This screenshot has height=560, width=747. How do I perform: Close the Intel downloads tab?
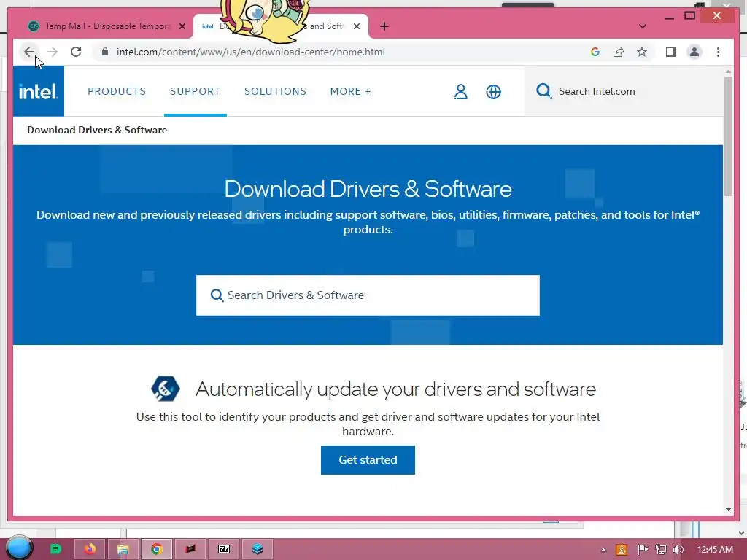[x=356, y=26]
